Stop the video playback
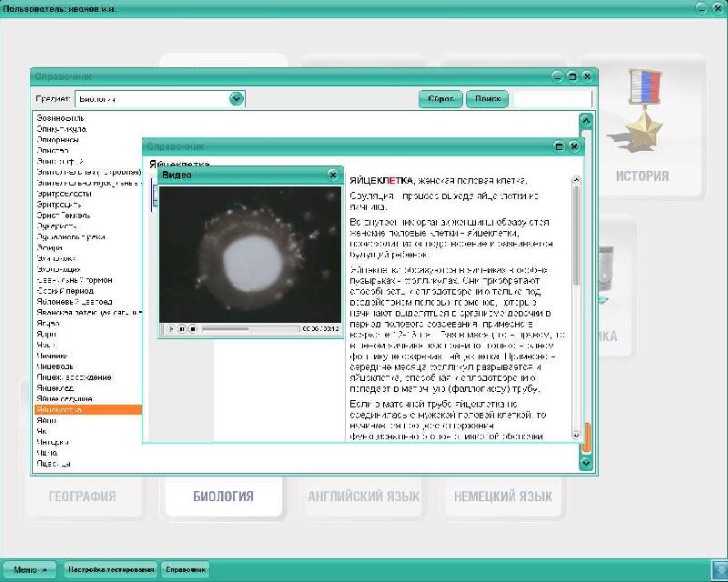Image resolution: width=728 pixels, height=582 pixels. [193, 329]
